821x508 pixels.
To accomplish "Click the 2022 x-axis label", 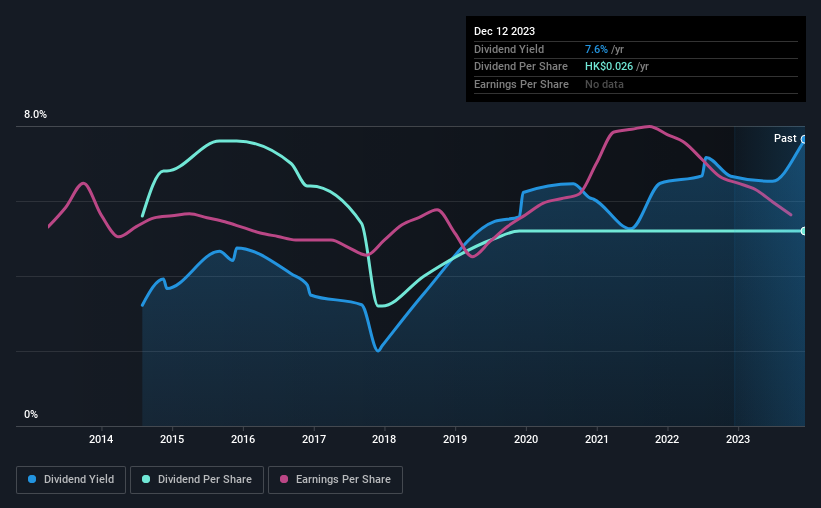I will [667, 439].
